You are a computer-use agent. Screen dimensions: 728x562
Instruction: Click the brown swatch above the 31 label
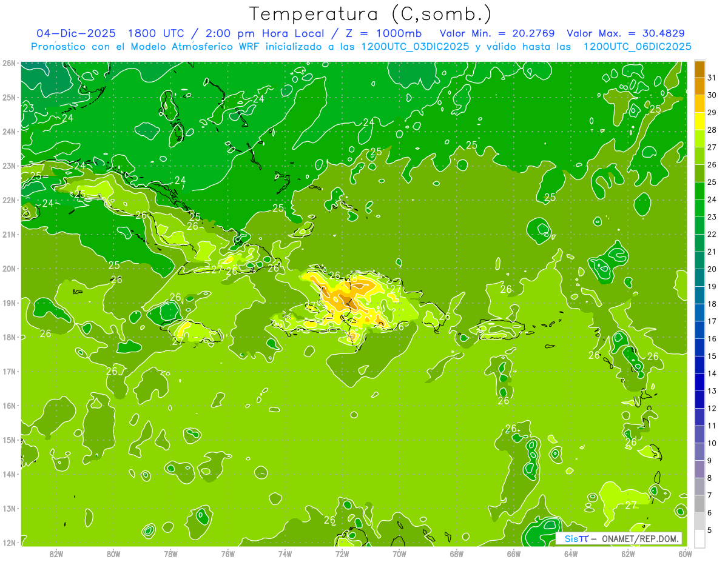click(699, 69)
